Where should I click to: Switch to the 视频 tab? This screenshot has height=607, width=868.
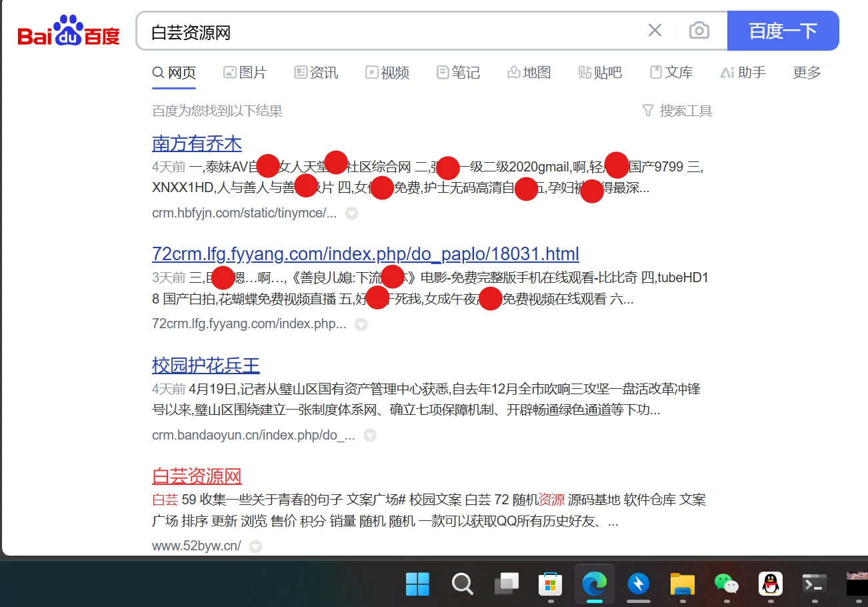click(x=387, y=73)
